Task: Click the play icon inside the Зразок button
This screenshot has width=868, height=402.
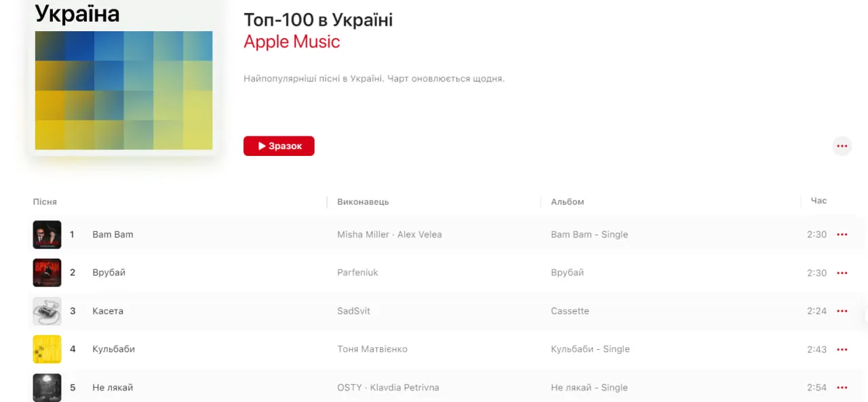Action: (x=262, y=146)
